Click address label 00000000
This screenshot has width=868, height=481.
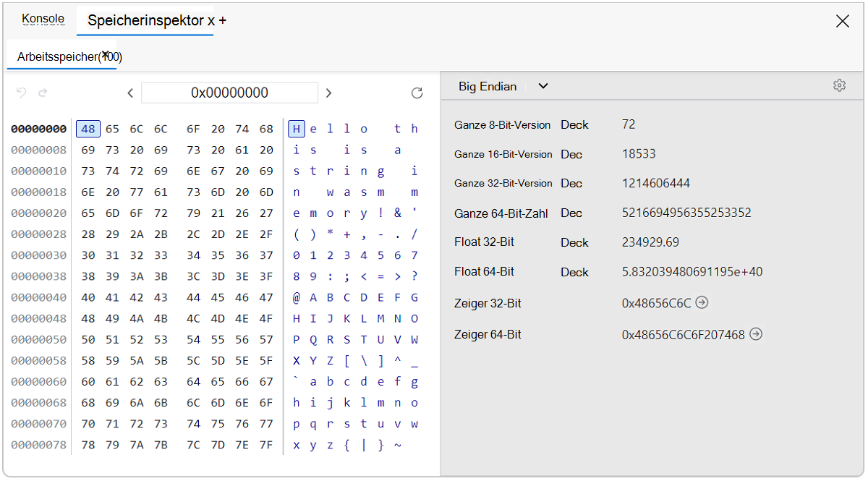(39, 129)
